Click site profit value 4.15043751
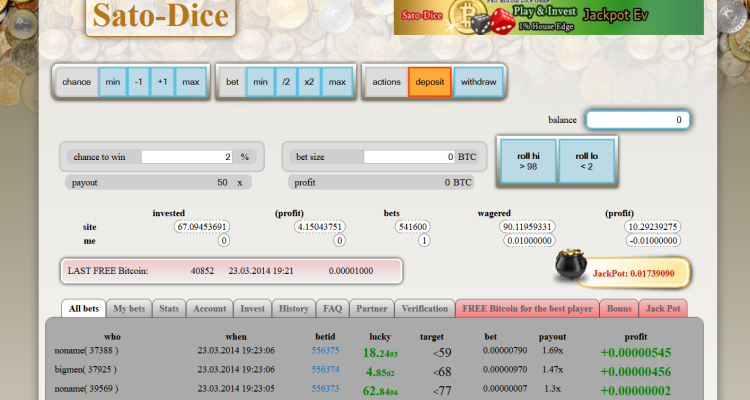Viewport: 750px width, 400px height. click(x=320, y=226)
